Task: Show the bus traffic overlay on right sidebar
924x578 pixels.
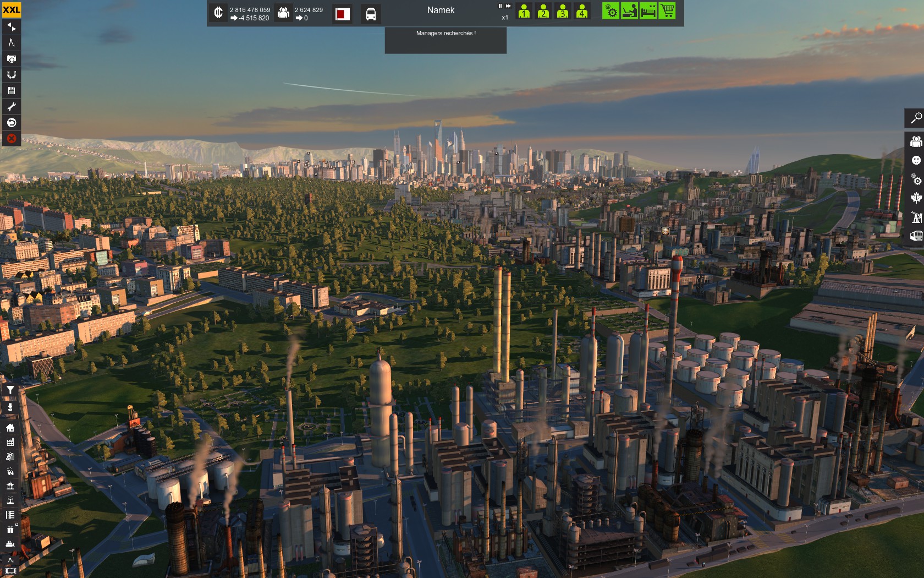Action: click(x=916, y=236)
